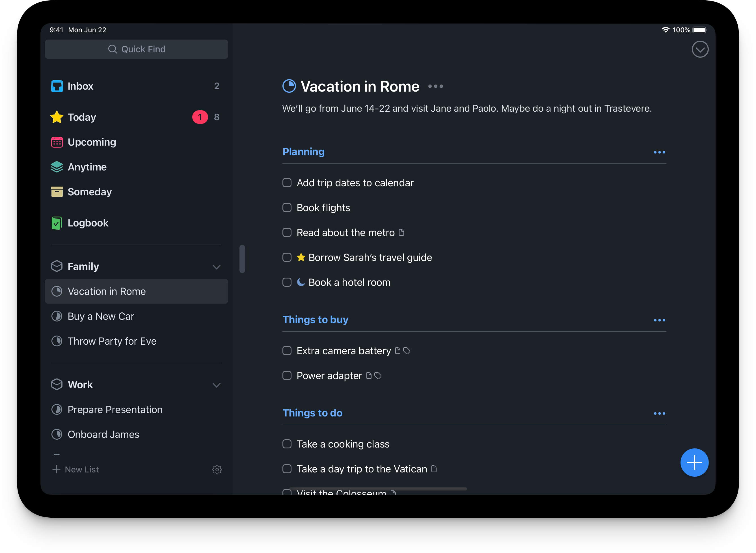
Task: Open the Buy a New Car project
Action: (101, 316)
